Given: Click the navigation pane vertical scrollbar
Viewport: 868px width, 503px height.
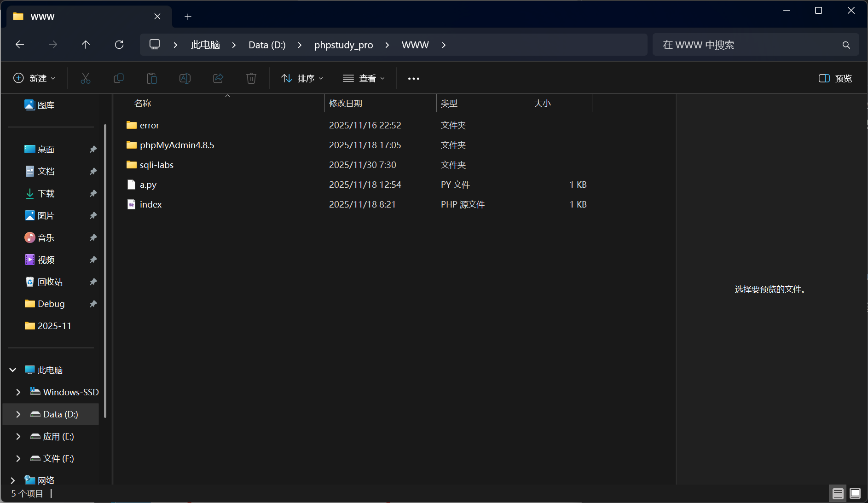Looking at the screenshot, I should click(105, 272).
